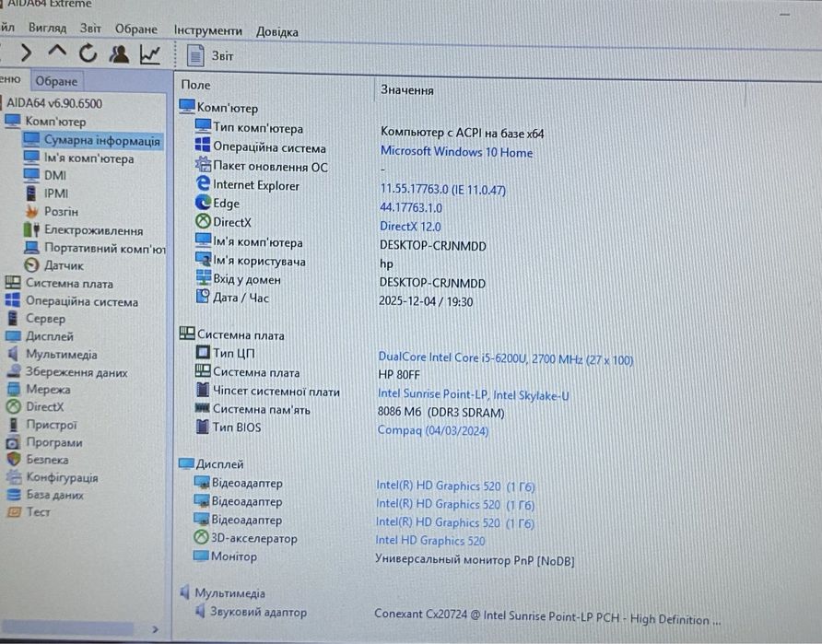Click the Edge browser field icon
Viewport: 822px width, 644px height.
[x=203, y=203]
